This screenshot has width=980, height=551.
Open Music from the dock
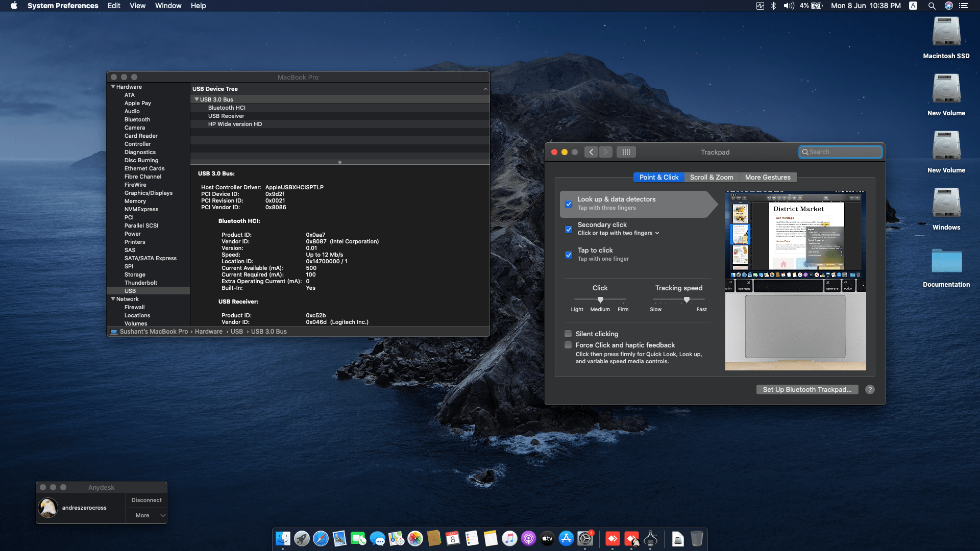[509, 539]
